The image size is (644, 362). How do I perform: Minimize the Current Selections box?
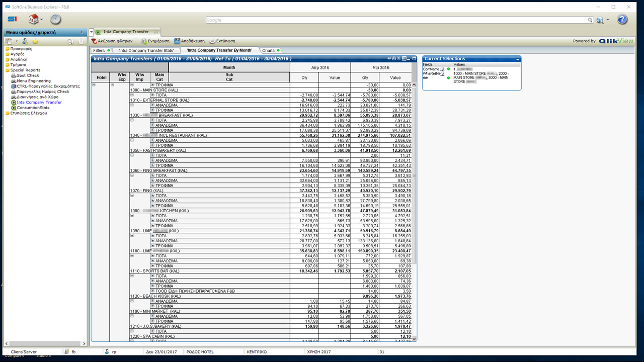518,59
